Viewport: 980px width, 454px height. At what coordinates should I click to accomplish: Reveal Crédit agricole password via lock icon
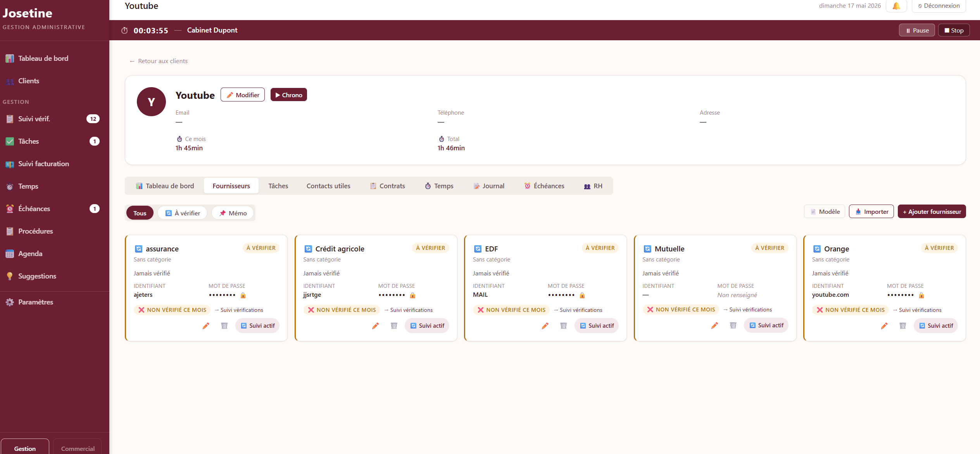pos(412,295)
